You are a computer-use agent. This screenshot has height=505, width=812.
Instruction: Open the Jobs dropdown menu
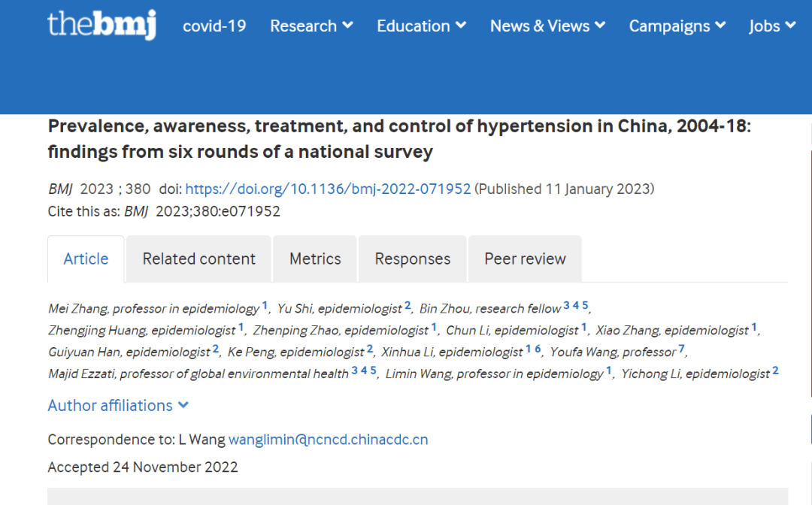[x=771, y=26]
